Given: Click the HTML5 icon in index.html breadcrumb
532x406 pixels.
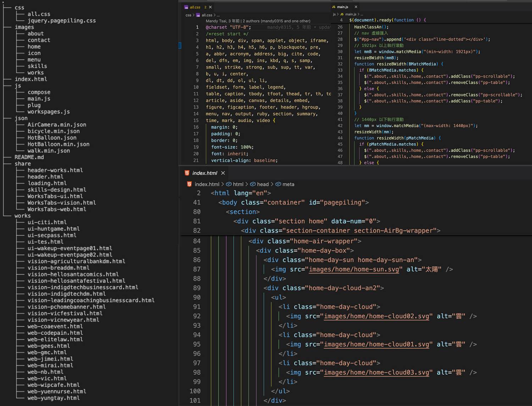Looking at the screenshot, I should tap(189, 184).
